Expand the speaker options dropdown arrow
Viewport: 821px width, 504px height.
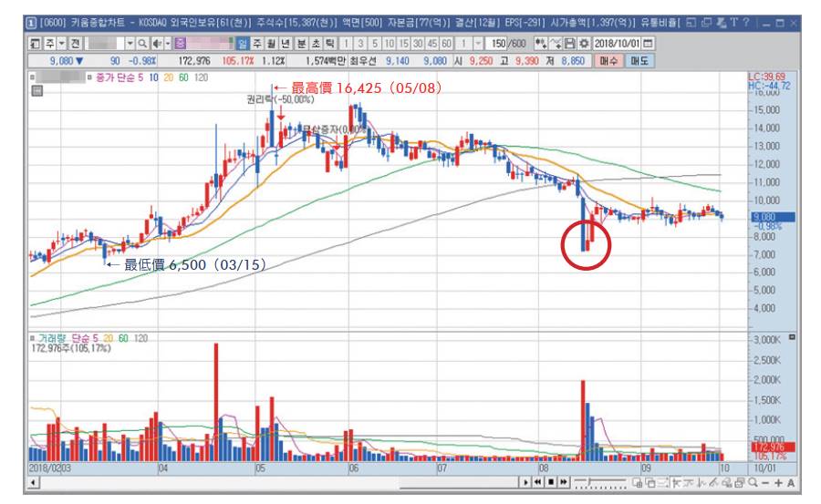click(x=168, y=44)
